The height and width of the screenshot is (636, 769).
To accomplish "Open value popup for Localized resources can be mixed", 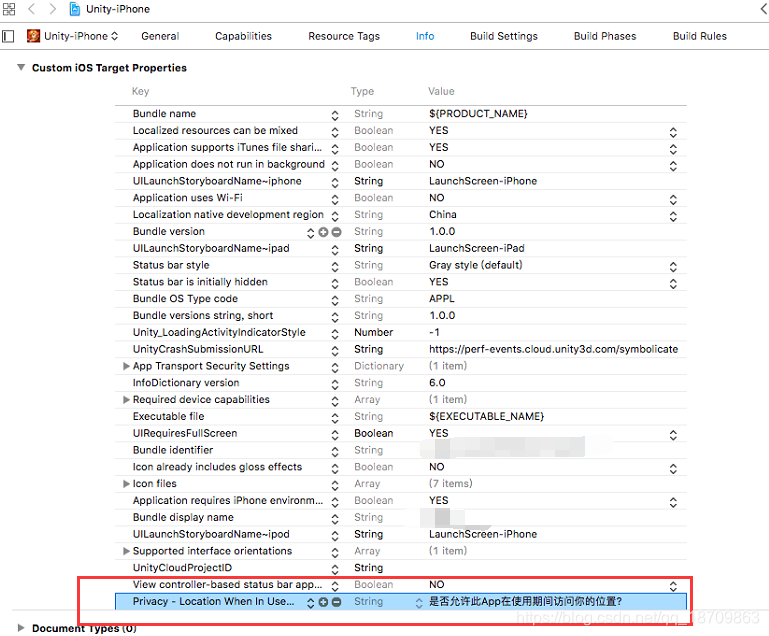I will tap(673, 132).
